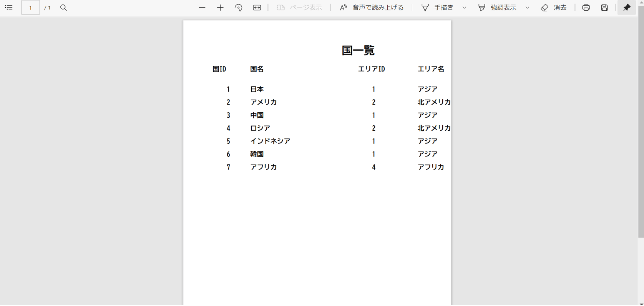Click アジア in the 日本 row

click(428, 89)
